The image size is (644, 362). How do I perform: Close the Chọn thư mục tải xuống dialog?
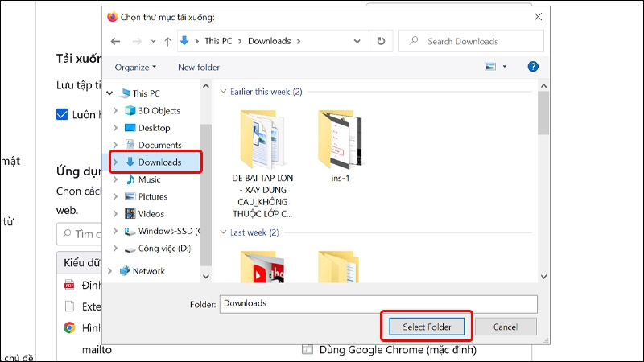click(x=538, y=17)
